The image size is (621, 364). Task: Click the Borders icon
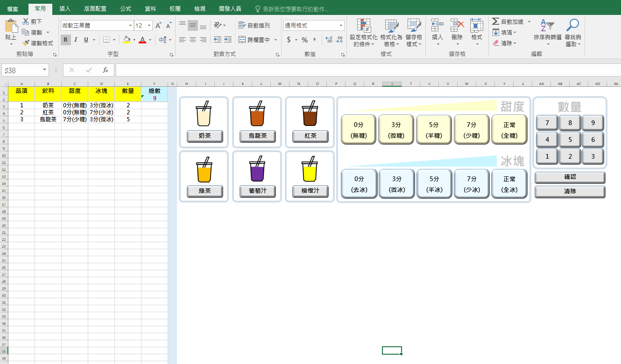pos(106,40)
